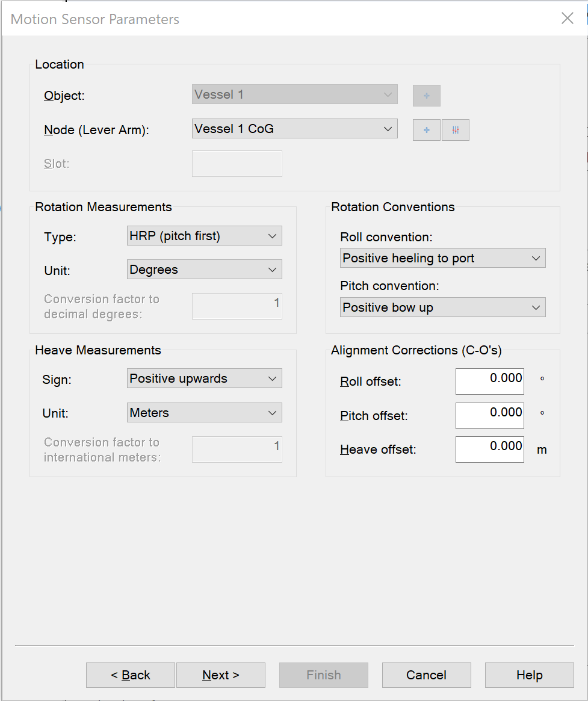
Task: Open the Node (Lever Arm) dropdown
Action: tap(294, 128)
